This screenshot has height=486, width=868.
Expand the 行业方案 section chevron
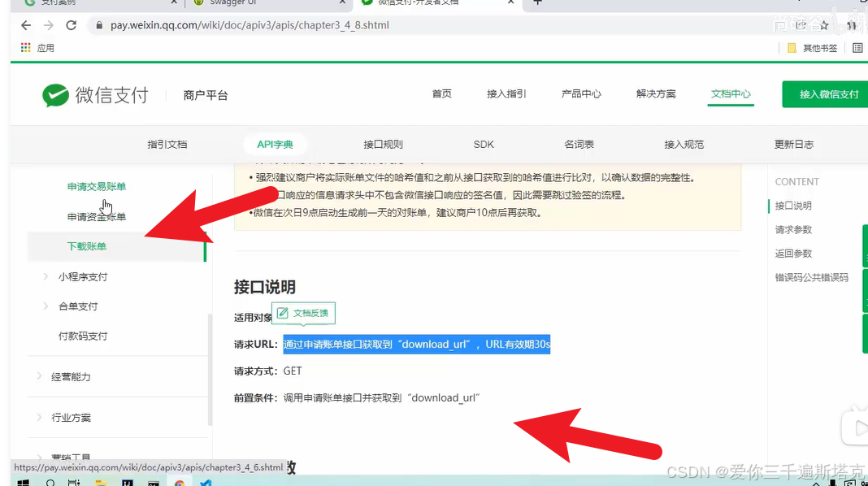point(39,417)
